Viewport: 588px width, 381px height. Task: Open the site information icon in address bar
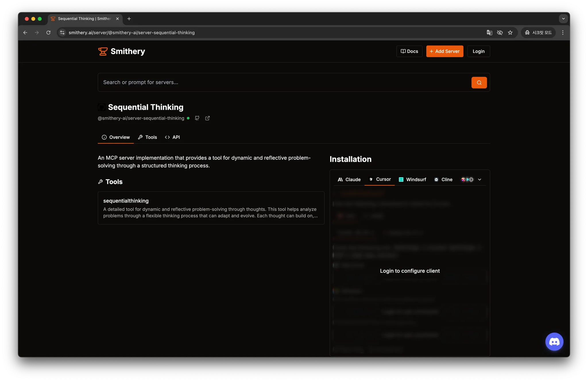62,33
